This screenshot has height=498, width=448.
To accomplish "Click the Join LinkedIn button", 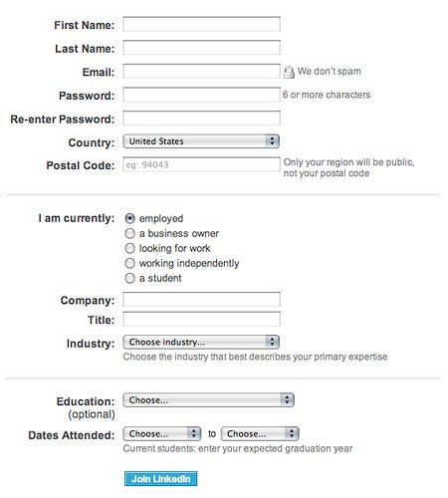I will pos(161,479).
